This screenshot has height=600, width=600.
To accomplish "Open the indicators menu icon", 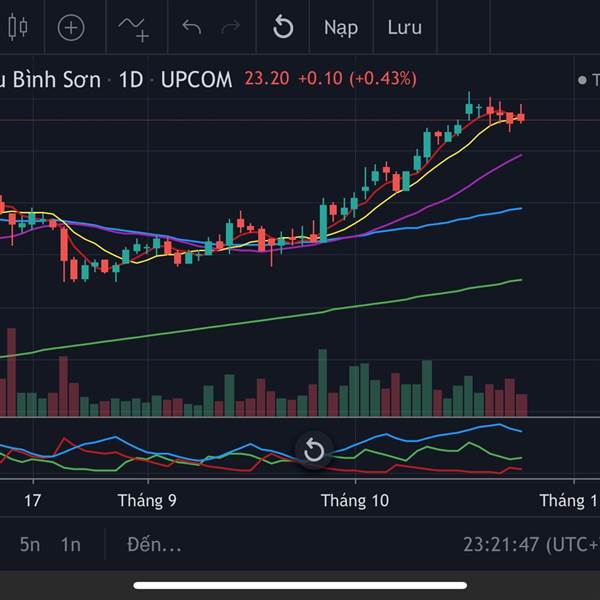I will (134, 29).
